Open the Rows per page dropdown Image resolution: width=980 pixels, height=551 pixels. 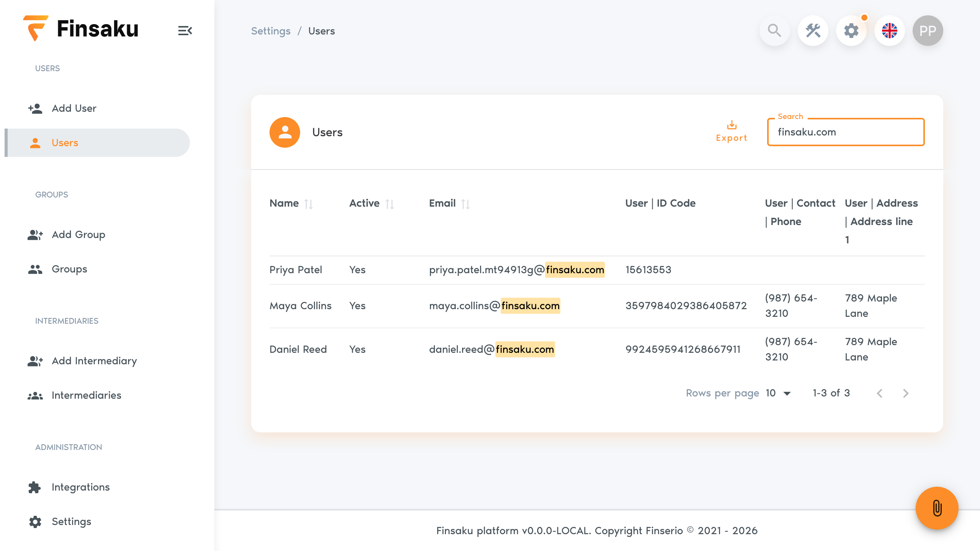pyautogui.click(x=778, y=393)
